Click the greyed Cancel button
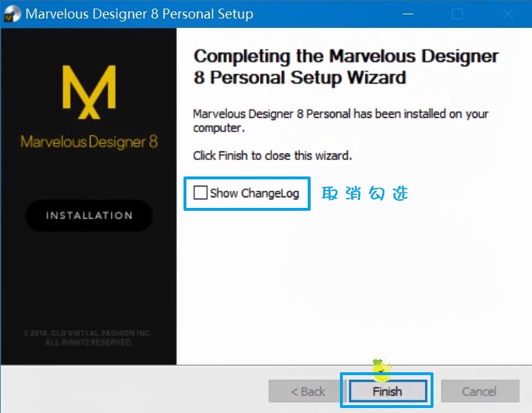This screenshot has width=532, height=413. tap(480, 392)
